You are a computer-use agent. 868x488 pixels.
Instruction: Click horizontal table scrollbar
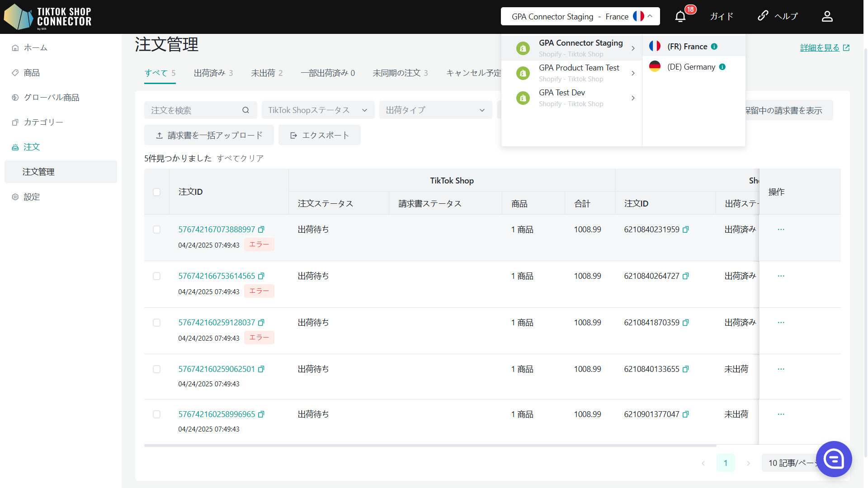tap(430, 446)
